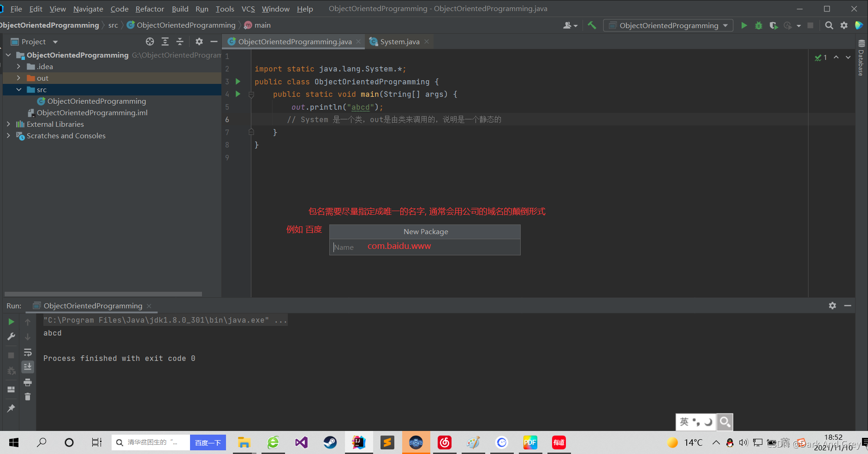
Task: Click the print icon in Run console sidebar
Action: pyautogui.click(x=28, y=382)
